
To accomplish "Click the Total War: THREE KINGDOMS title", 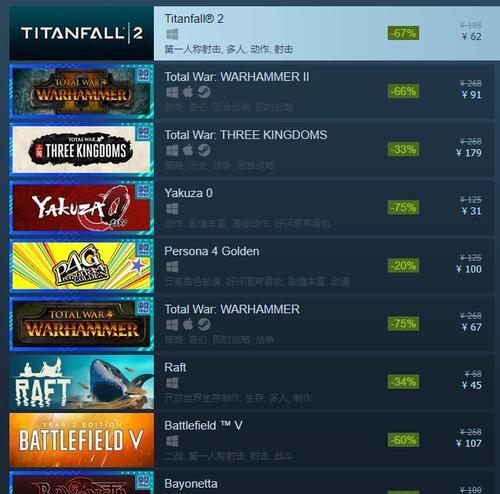I will [x=246, y=135].
